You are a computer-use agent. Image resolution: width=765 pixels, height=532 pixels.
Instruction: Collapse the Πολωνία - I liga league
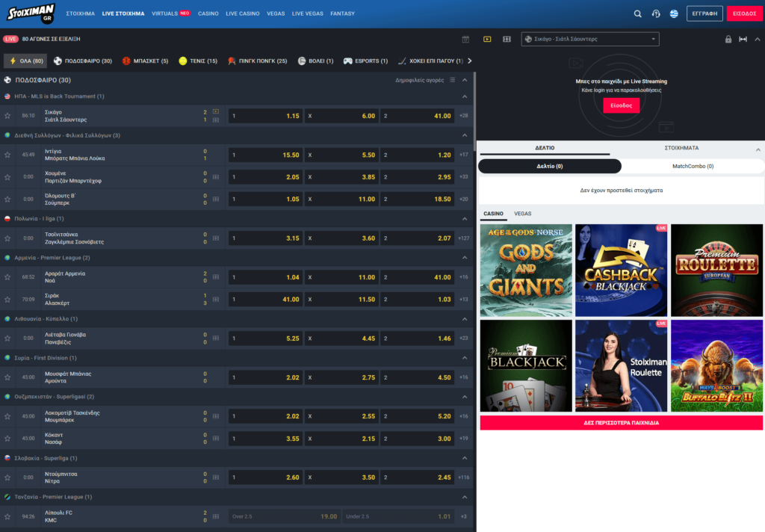click(x=465, y=219)
